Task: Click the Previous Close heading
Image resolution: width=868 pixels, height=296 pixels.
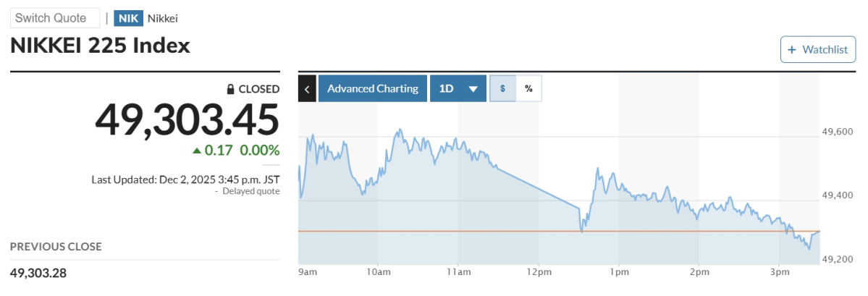Action: coord(56,247)
